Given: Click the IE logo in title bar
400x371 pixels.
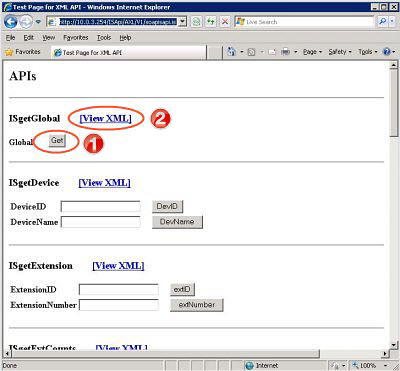Looking at the screenshot, I should pyautogui.click(x=7, y=7).
